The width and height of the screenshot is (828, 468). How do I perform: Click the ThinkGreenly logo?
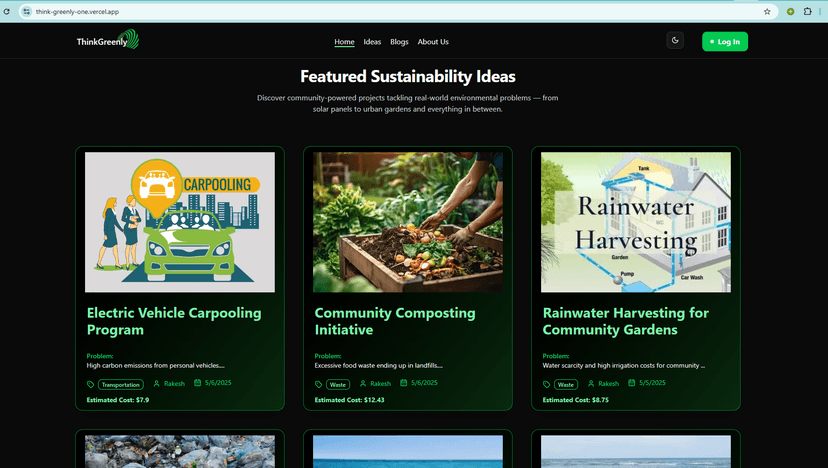click(108, 40)
